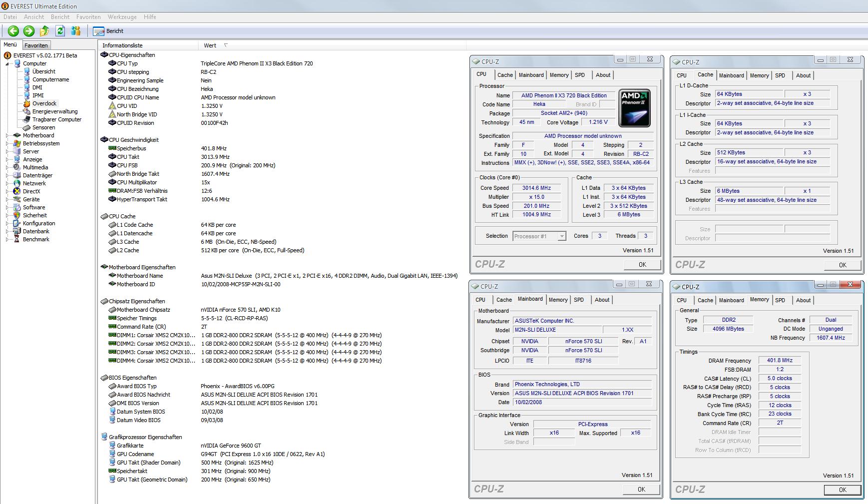This screenshot has width=868, height=504.
Task: Click the Konfiguration icon in the tree
Action: coord(17,223)
